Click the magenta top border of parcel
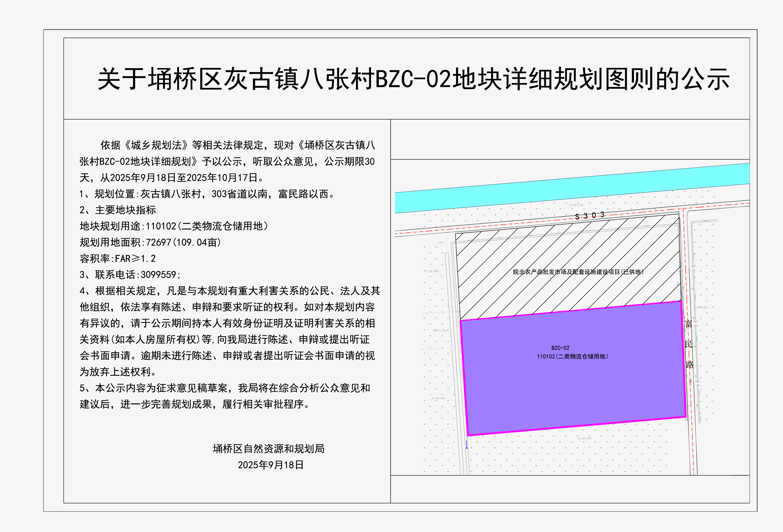 [x=573, y=311]
